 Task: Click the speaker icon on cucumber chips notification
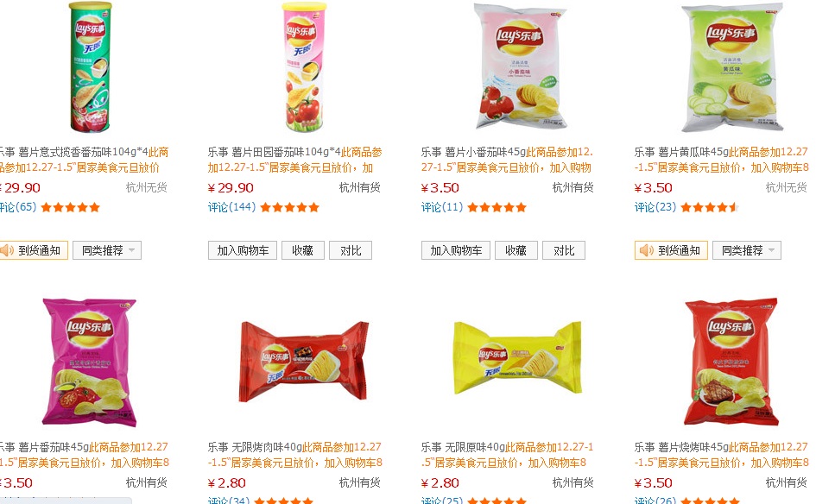coord(647,250)
